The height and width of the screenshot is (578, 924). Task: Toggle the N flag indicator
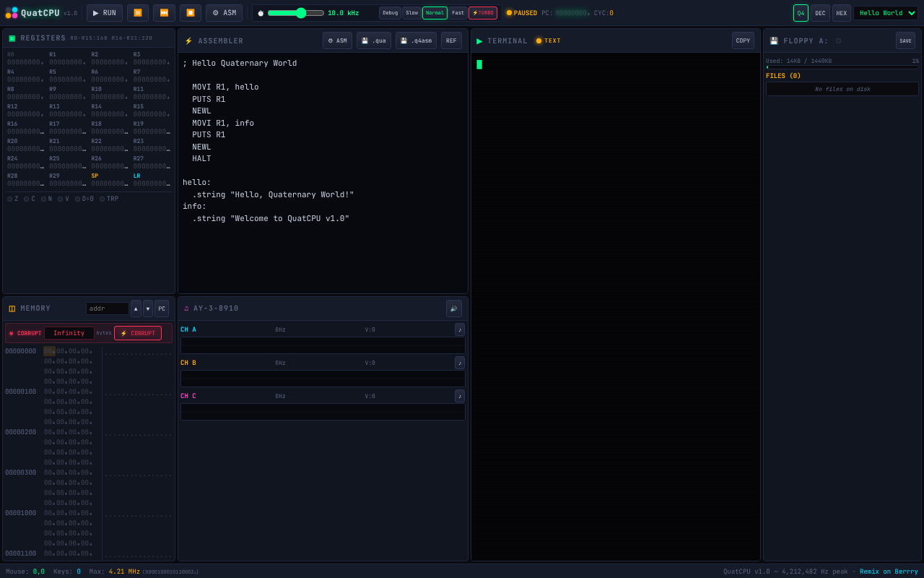(x=46, y=199)
